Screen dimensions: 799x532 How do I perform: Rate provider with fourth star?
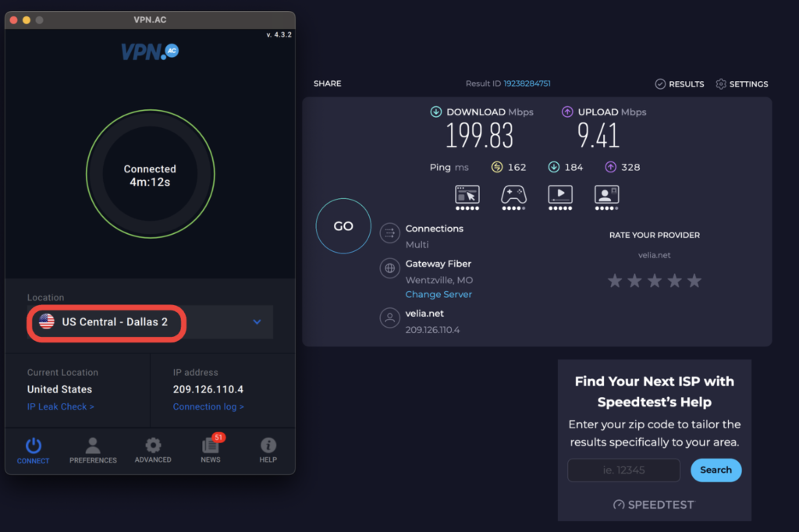coord(675,280)
